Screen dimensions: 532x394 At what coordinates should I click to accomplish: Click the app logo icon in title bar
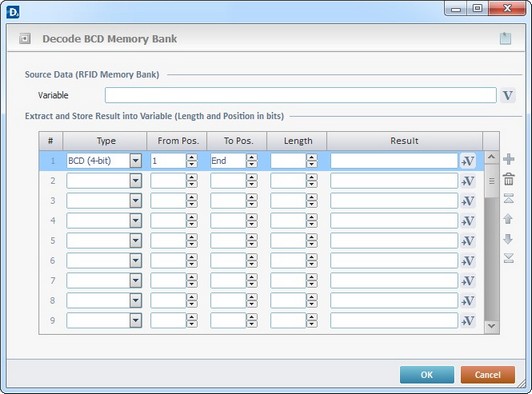[13, 13]
